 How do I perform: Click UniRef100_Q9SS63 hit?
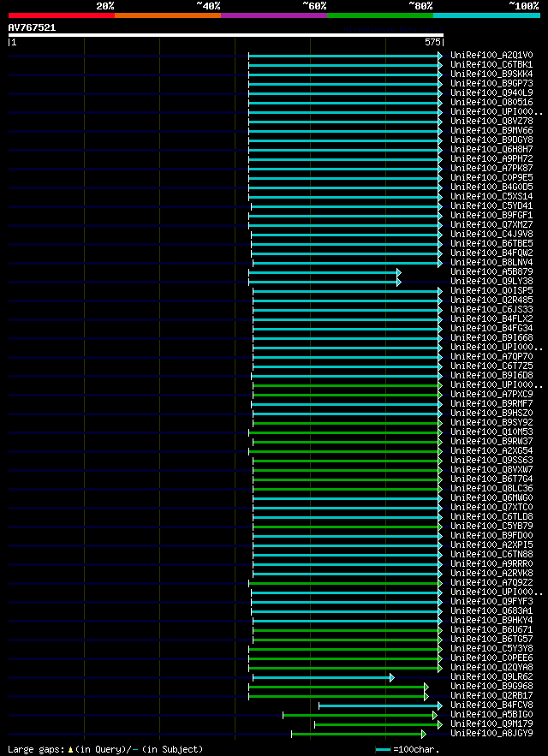(x=491, y=461)
